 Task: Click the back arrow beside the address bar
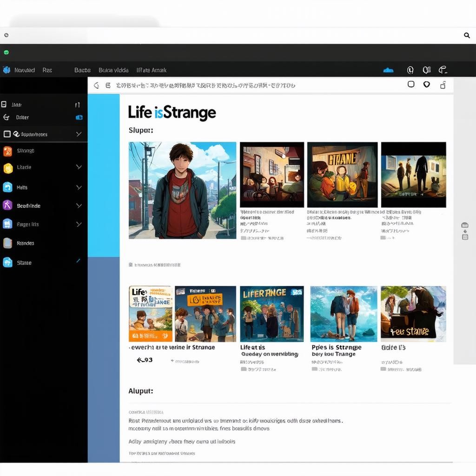pos(97,86)
